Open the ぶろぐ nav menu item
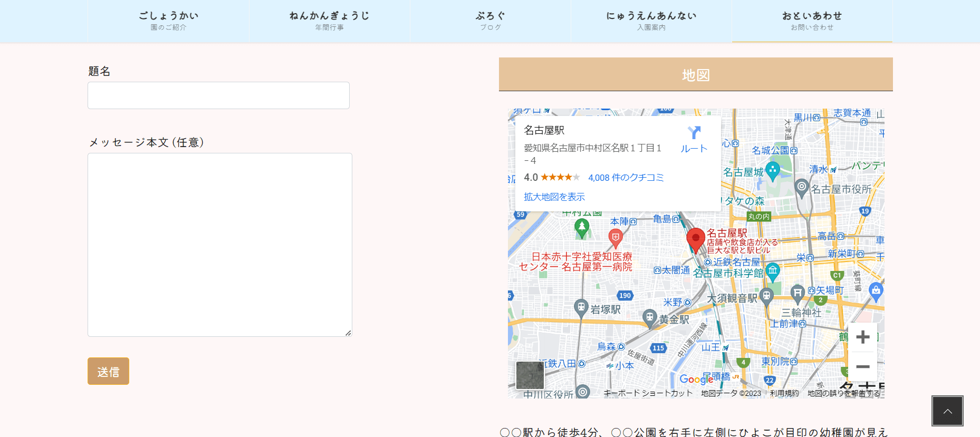Screen dimensions: 980x437 [x=491, y=21]
